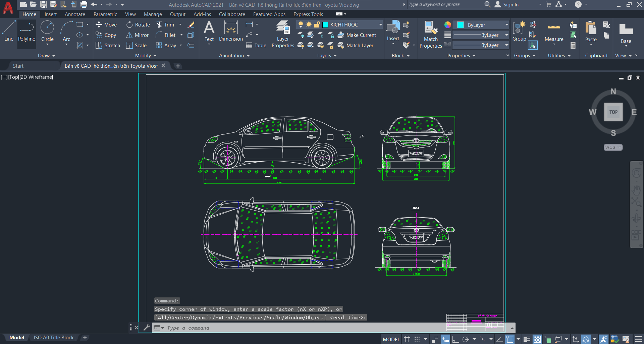
Task: Select the Dimension tool
Action: (231, 32)
